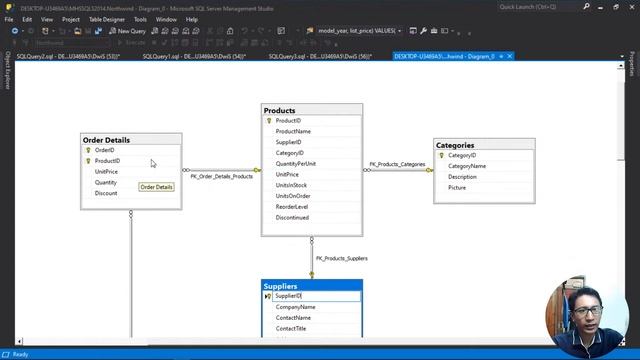Open the File menu
Viewport: 640px width, 360px height.
tap(9, 19)
